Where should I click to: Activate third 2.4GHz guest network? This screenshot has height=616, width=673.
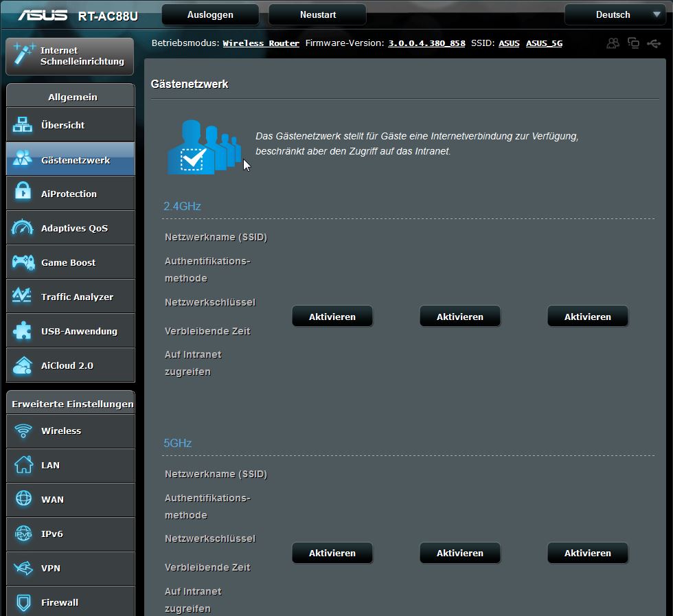click(588, 317)
